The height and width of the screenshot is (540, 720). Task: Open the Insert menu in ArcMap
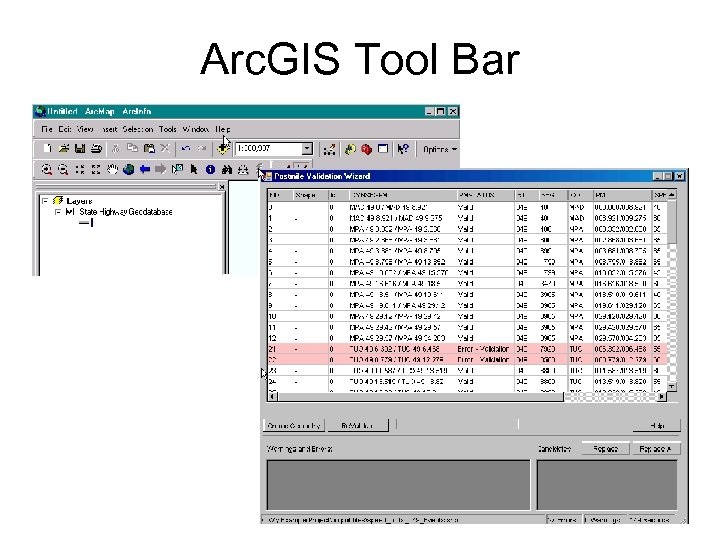click(109, 129)
